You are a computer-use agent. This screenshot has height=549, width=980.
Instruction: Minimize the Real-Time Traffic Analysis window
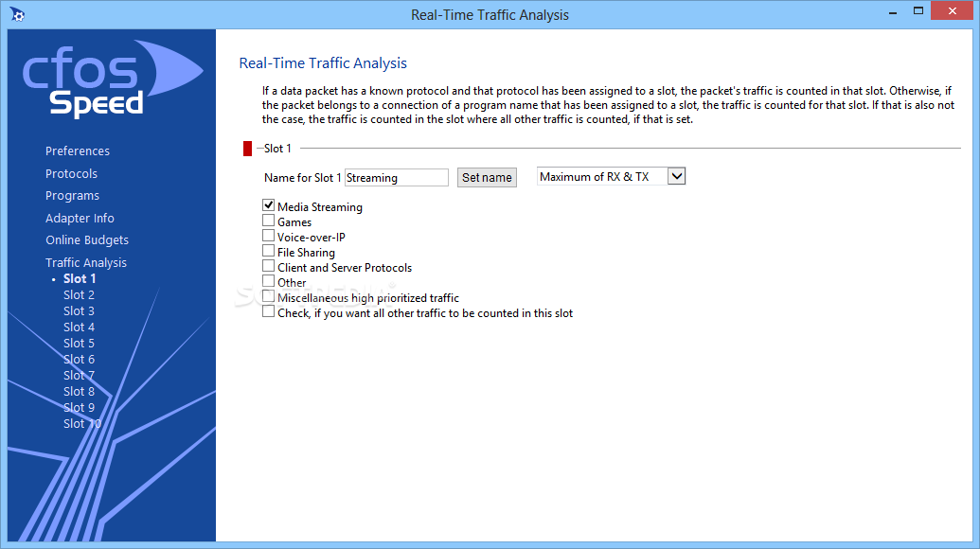[x=893, y=11]
